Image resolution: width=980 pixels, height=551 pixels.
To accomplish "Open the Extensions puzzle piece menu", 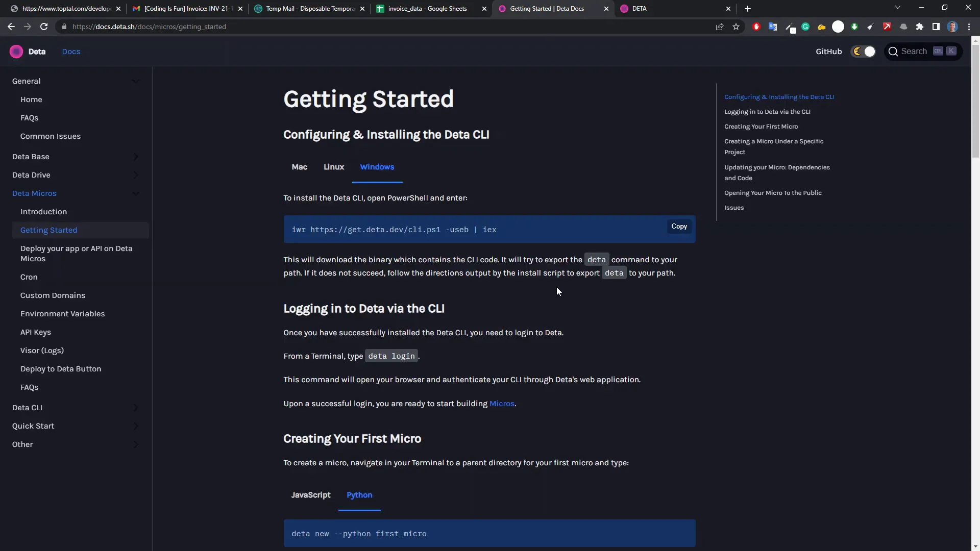I will 919,27.
